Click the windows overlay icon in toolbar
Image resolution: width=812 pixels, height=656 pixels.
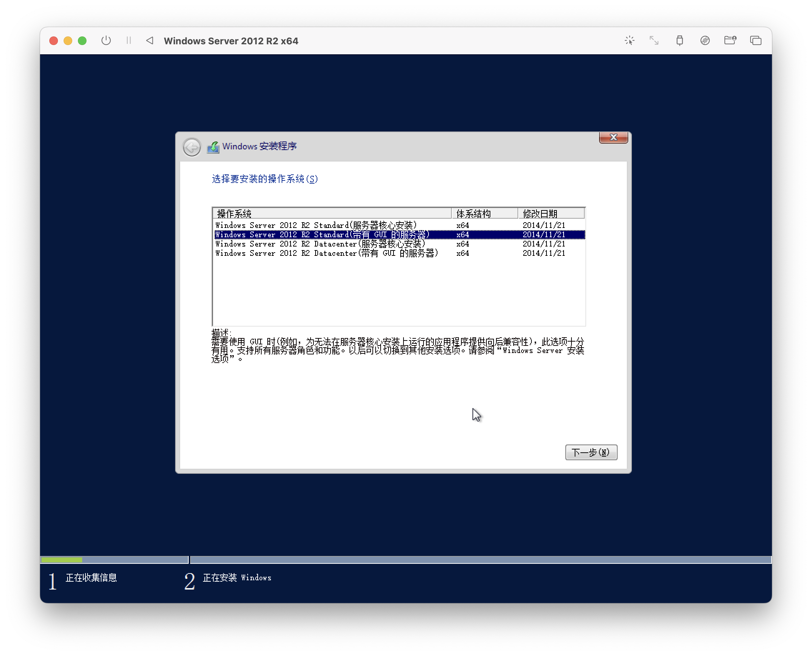click(756, 40)
